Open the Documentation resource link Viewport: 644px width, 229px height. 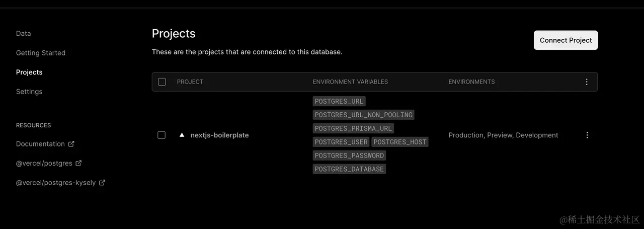[x=40, y=144]
